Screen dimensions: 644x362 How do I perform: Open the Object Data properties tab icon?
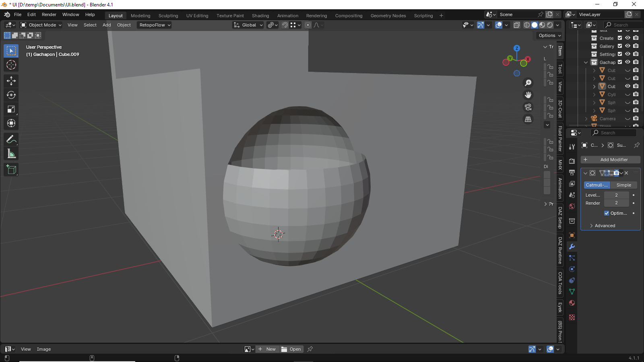[572, 292]
